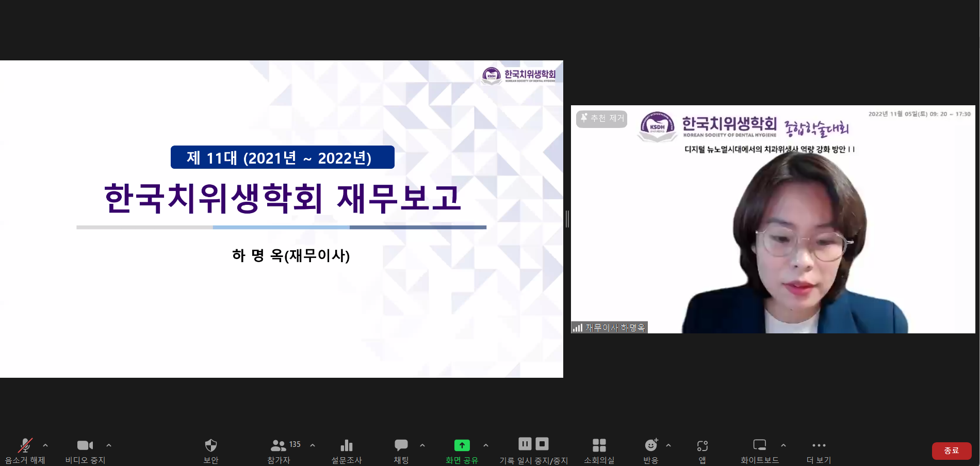
Task: Expand the arrow next to participants count
Action: tap(313, 445)
